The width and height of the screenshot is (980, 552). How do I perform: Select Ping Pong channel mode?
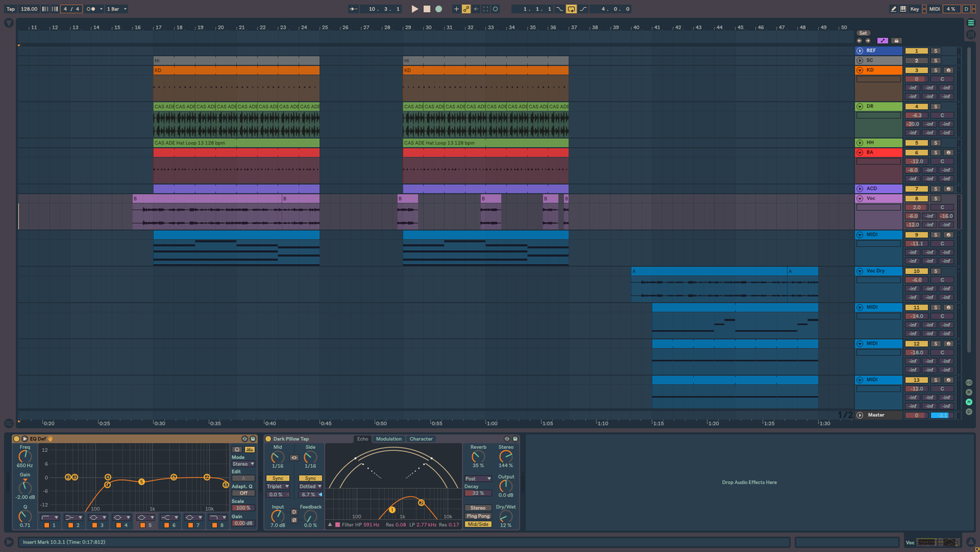click(478, 516)
